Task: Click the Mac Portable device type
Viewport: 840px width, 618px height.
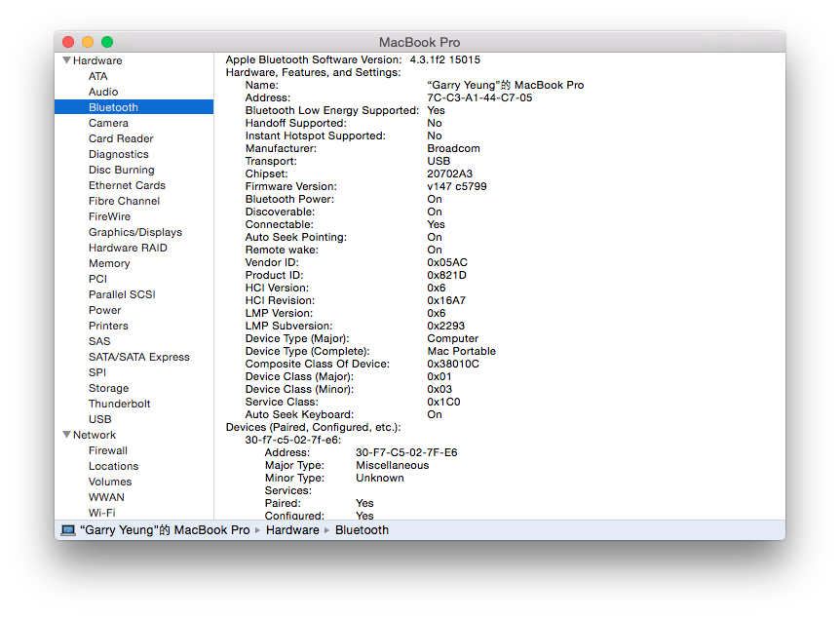Action: tap(461, 351)
